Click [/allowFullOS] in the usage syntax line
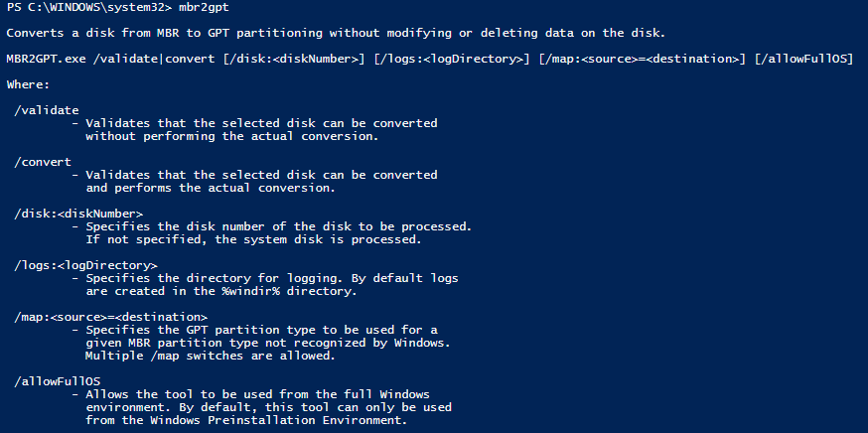 [x=803, y=59]
